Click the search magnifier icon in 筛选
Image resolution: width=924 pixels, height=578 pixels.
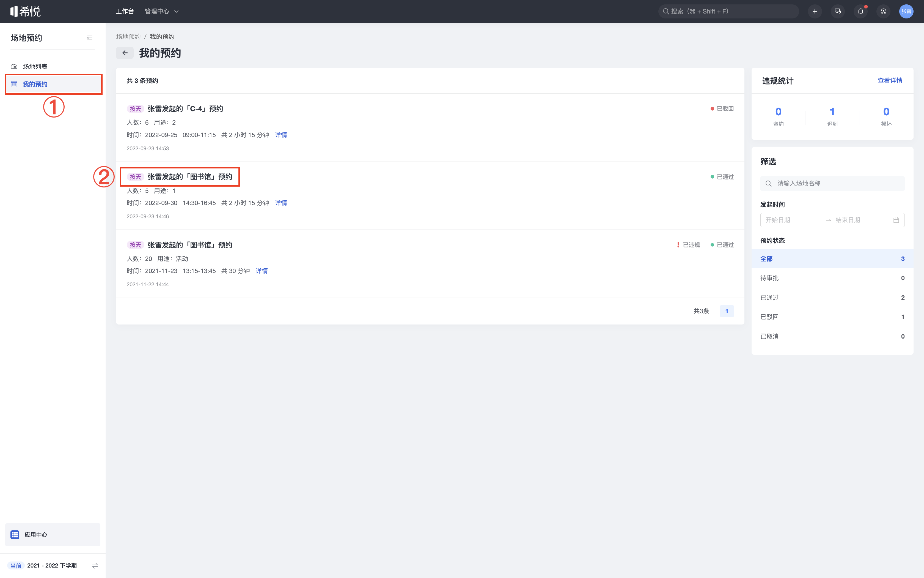tap(769, 184)
